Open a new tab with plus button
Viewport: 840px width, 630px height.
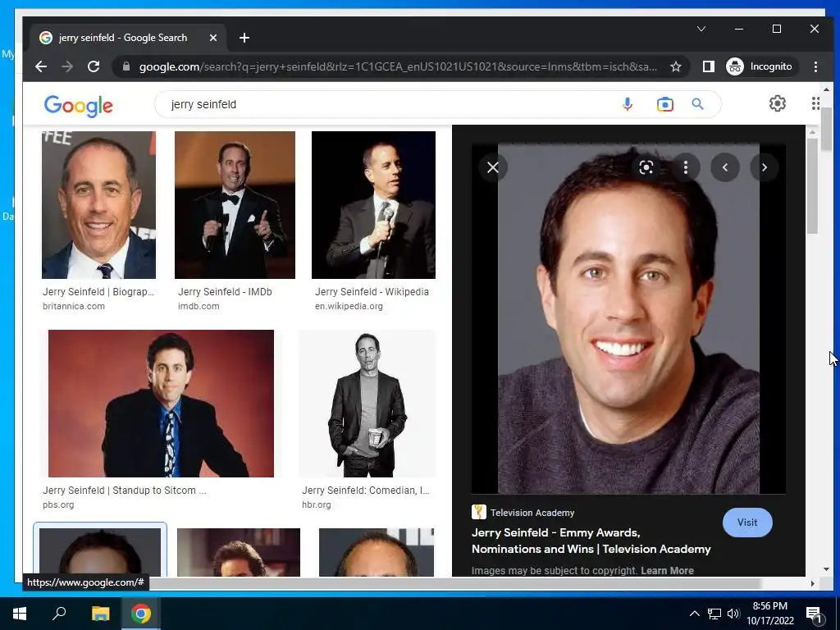click(x=244, y=38)
